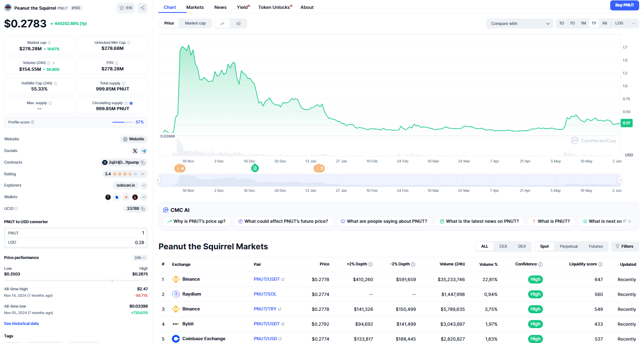Screen dimensions: 644x343
Task: Copy the UCID 33788 value
Action: coord(142,209)
